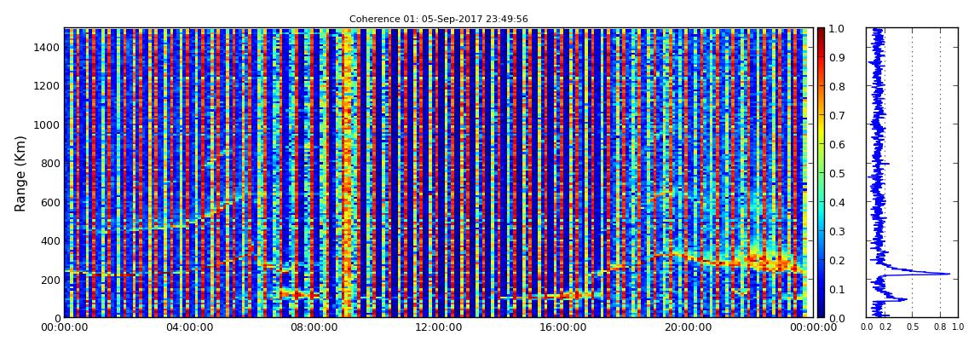Click the 0.9 label on the colorbar
Image resolution: width=980 pixels, height=347 pixels.
coord(836,57)
